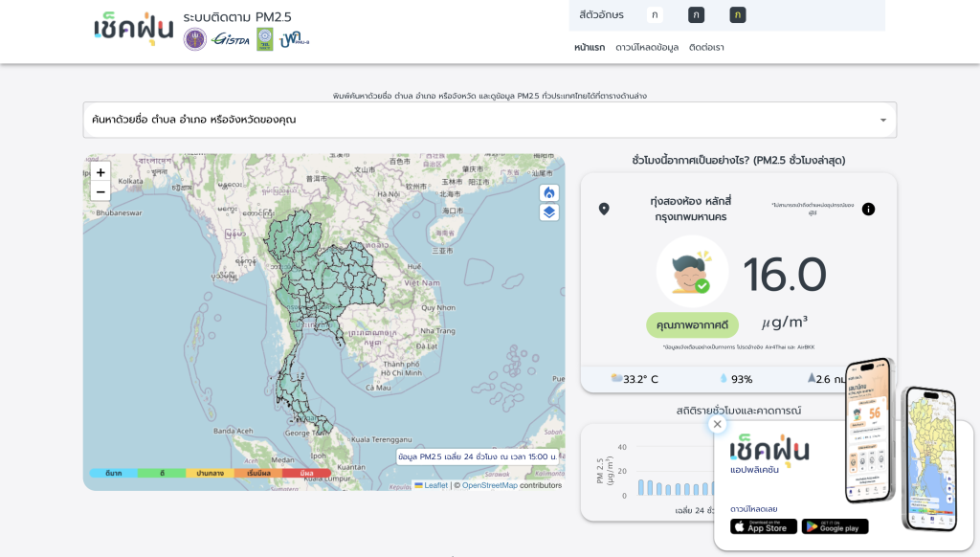Image resolution: width=980 pixels, height=557 pixels.
Task: Toggle the fire hotspot layer icon
Action: point(548,192)
